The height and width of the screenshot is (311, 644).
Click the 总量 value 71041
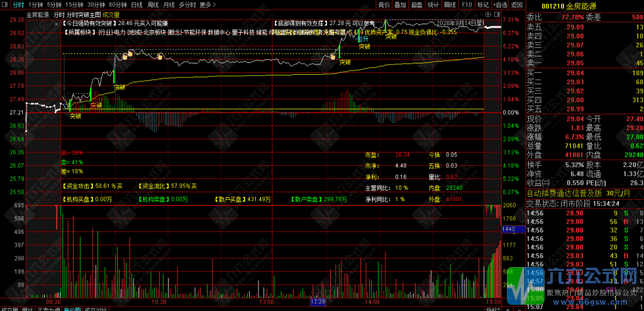574,146
